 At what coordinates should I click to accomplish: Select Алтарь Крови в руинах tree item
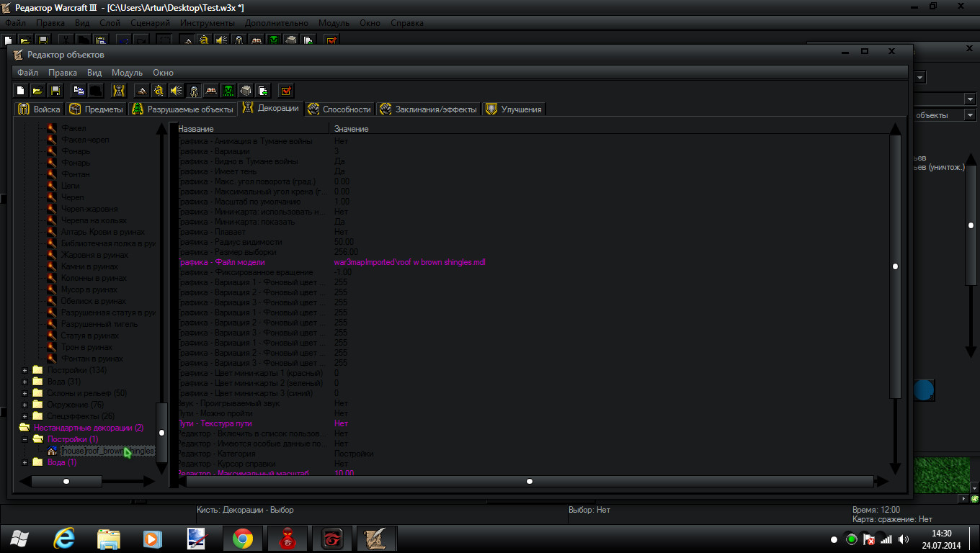[x=103, y=232]
